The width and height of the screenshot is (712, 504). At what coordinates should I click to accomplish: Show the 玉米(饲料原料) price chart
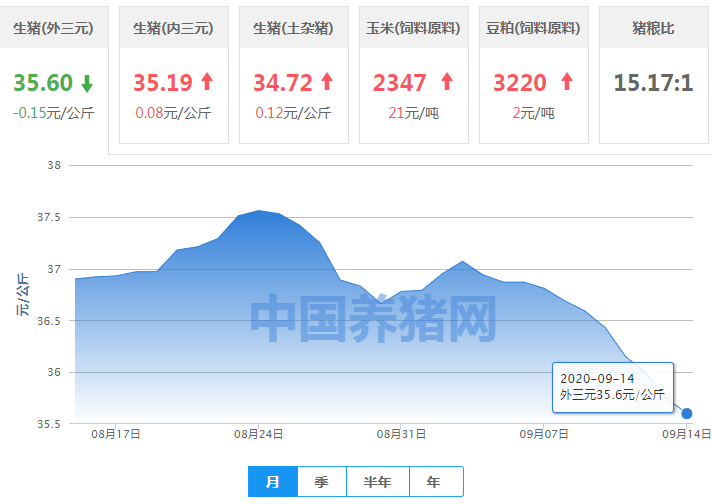413,29
